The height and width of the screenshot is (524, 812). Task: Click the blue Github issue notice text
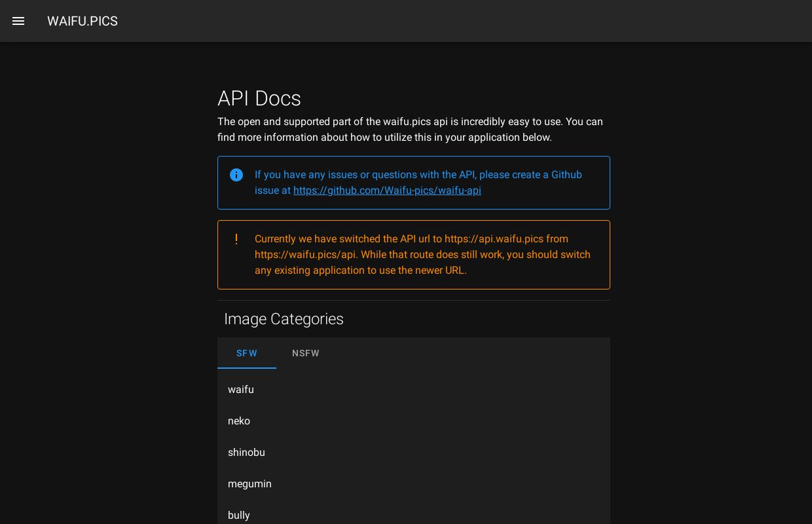click(418, 183)
